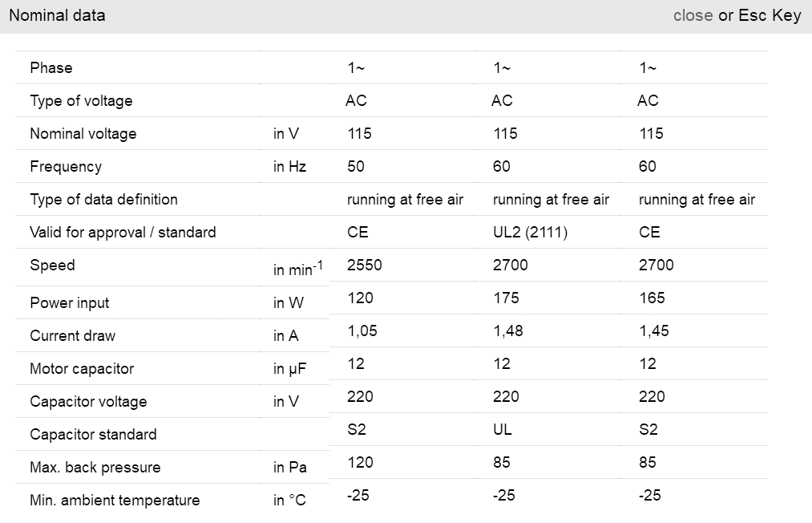Screen dimensions: 812x523
Task: Select the Max. back pressure label
Action: 95,468
